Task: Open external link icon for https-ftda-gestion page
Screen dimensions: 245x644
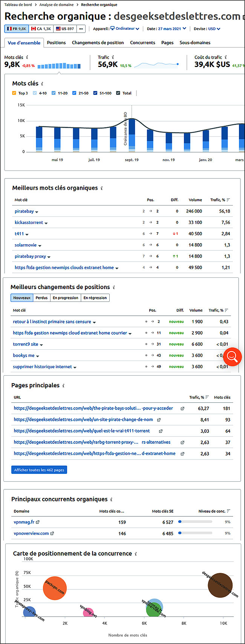Action: pos(182,454)
